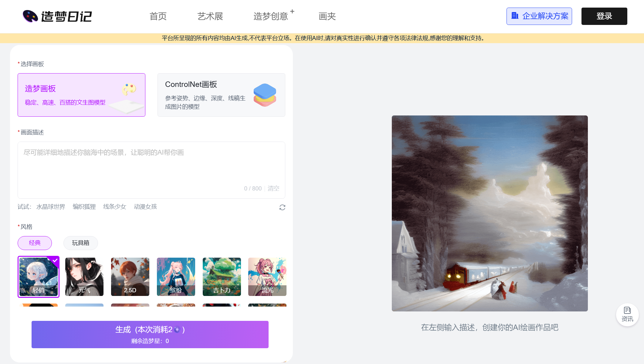Click the paint palette icon in 造梦画板
The width and height of the screenshot is (644, 364).
pos(129,89)
